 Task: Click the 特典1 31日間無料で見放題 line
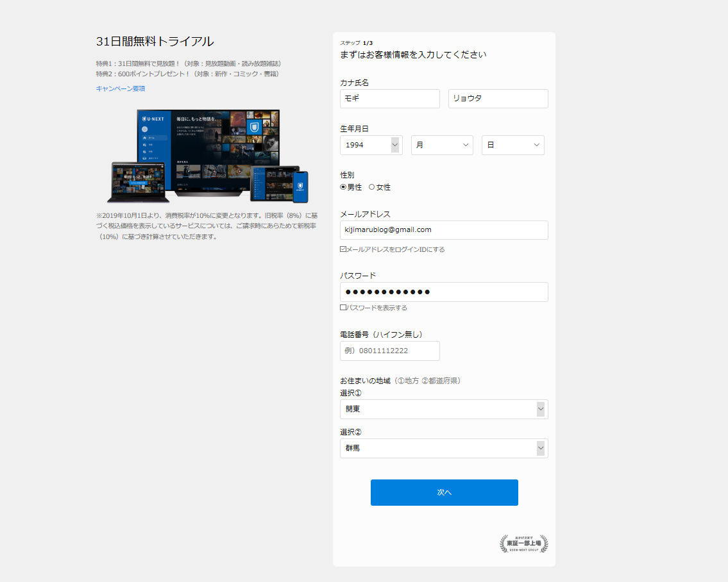(x=188, y=63)
